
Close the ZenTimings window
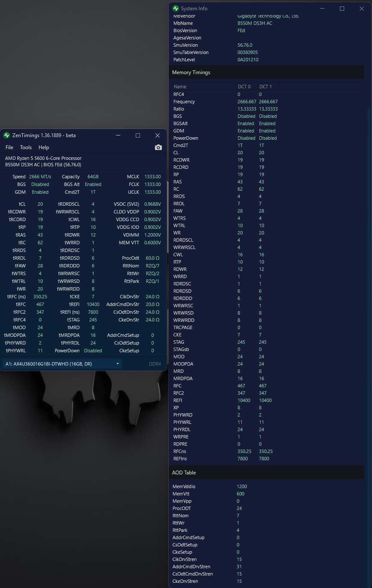[158, 135]
